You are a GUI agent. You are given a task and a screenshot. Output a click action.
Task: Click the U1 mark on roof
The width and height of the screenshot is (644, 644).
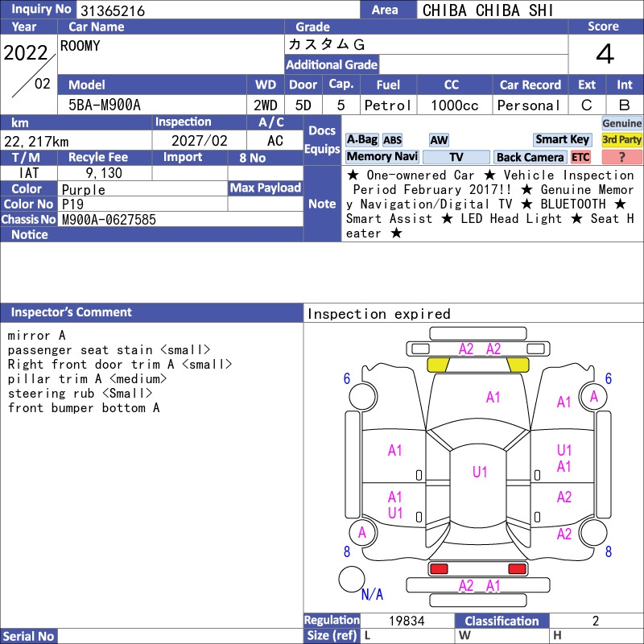pyautogui.click(x=480, y=472)
